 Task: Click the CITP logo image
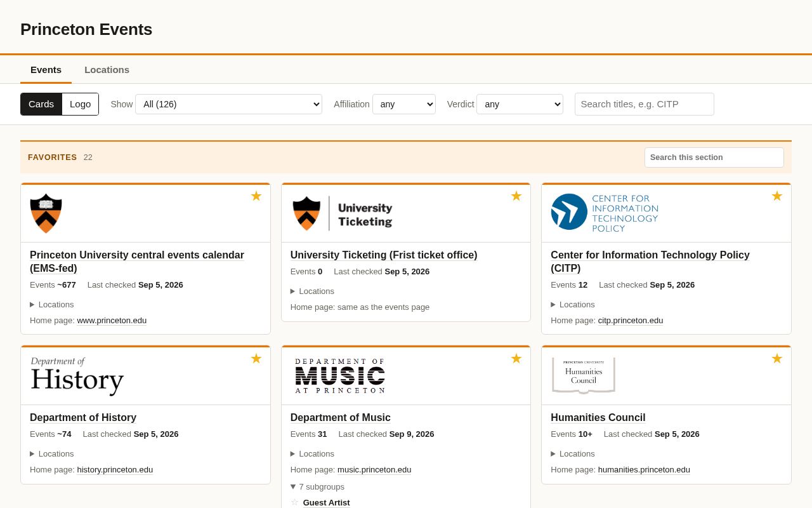605,212
